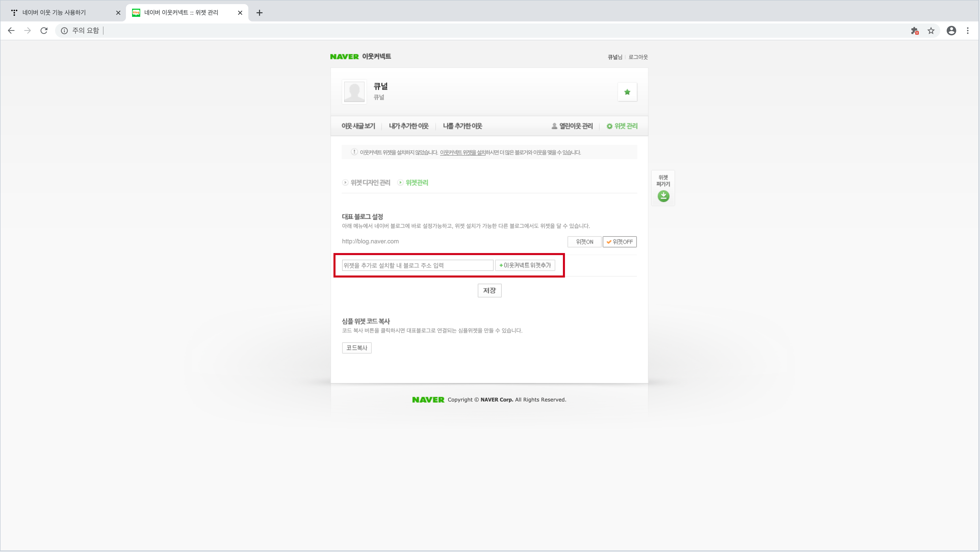Click the 이웃커넥트 위젯추가 button
This screenshot has height=552, width=980.
point(525,265)
